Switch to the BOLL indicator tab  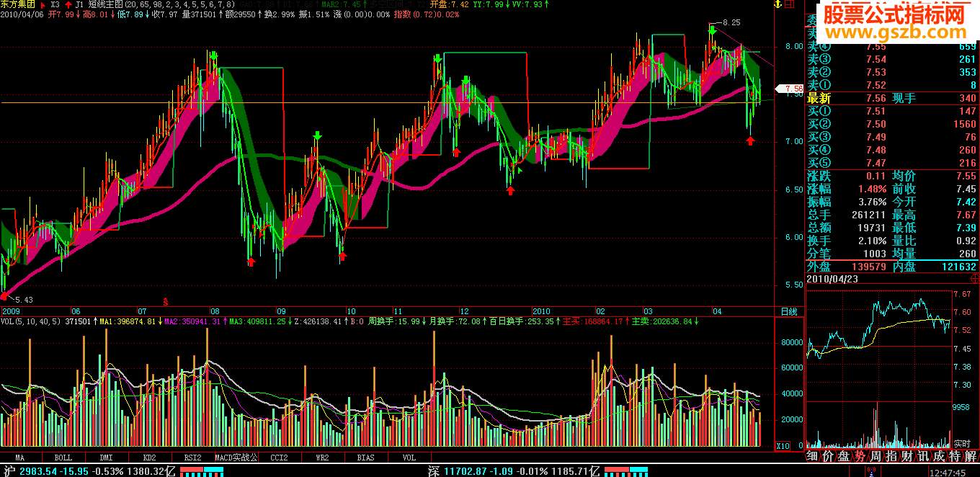click(63, 457)
